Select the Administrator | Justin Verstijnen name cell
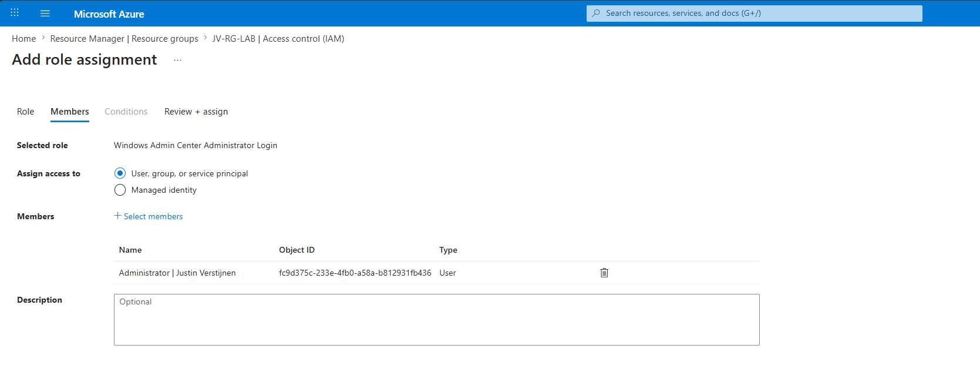980x392 pixels. pos(177,273)
